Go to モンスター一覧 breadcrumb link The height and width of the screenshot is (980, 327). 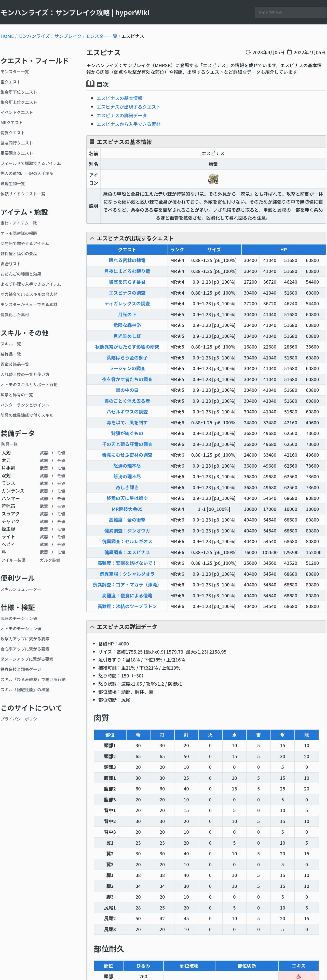point(101,36)
